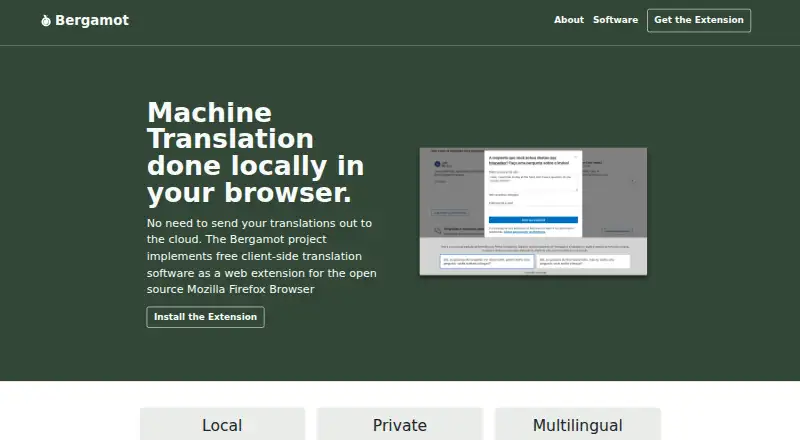Viewport: 800px width, 440px height.
Task: Go to the Software section
Action: click(615, 20)
